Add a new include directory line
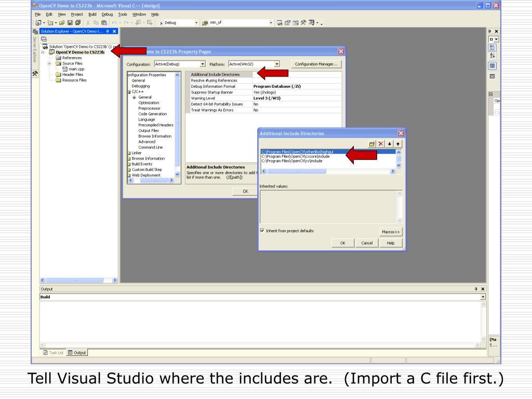The width and height of the screenshot is (532, 399). pos(372,144)
